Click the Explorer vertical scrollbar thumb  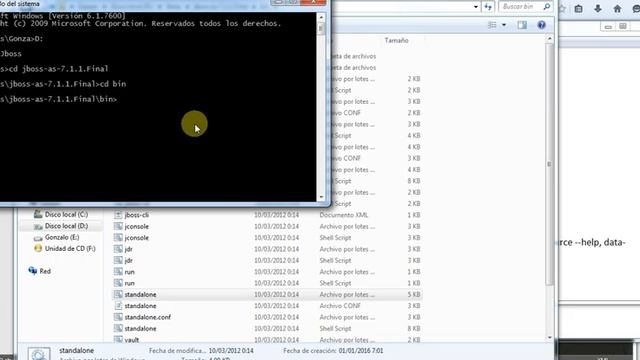pyautogui.click(x=549, y=164)
